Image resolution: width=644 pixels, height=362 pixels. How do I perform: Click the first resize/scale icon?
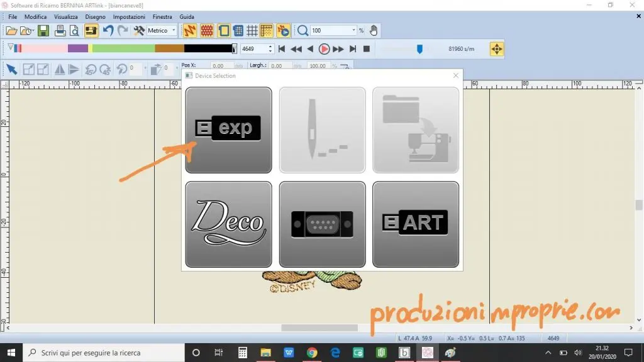(x=28, y=69)
